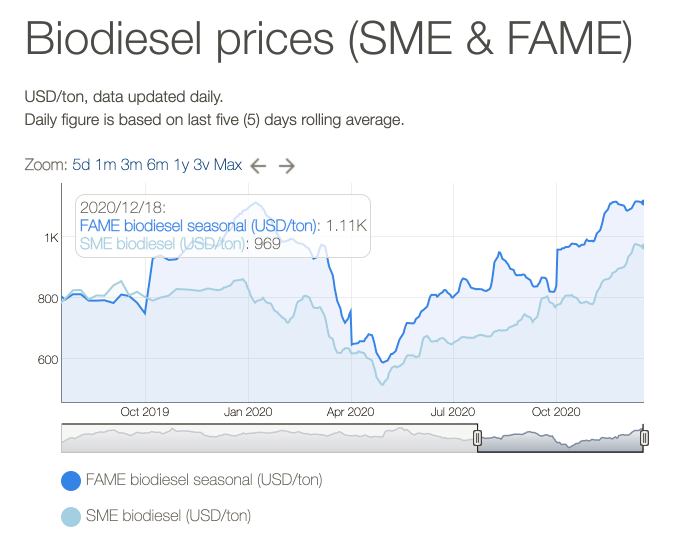Toggle the SME biodiesel series dot
The image size is (692, 540).
(72, 516)
